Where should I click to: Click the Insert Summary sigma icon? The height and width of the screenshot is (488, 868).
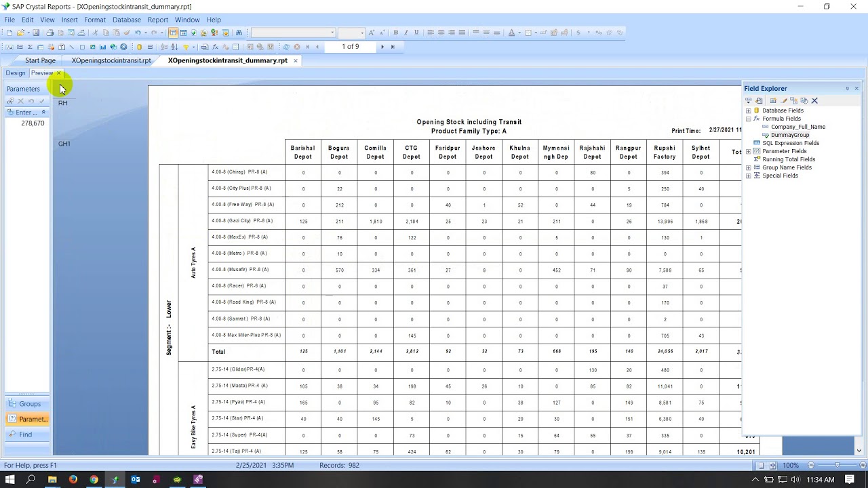point(30,47)
